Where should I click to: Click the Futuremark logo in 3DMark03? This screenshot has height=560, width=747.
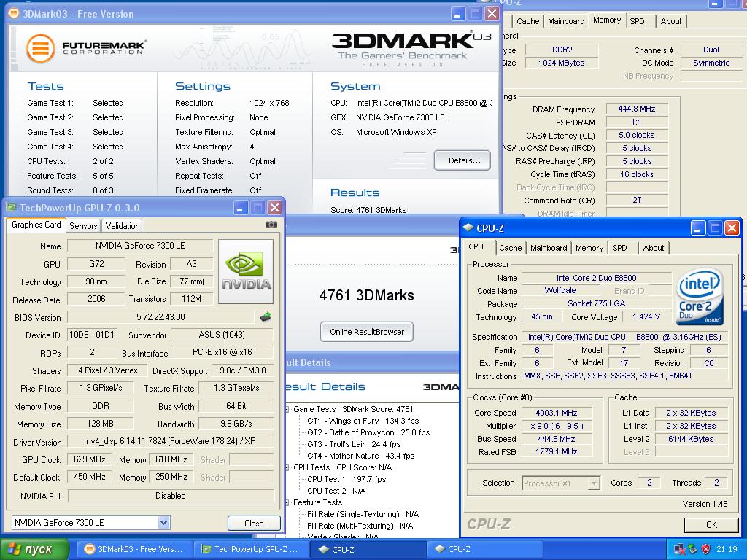click(86, 48)
